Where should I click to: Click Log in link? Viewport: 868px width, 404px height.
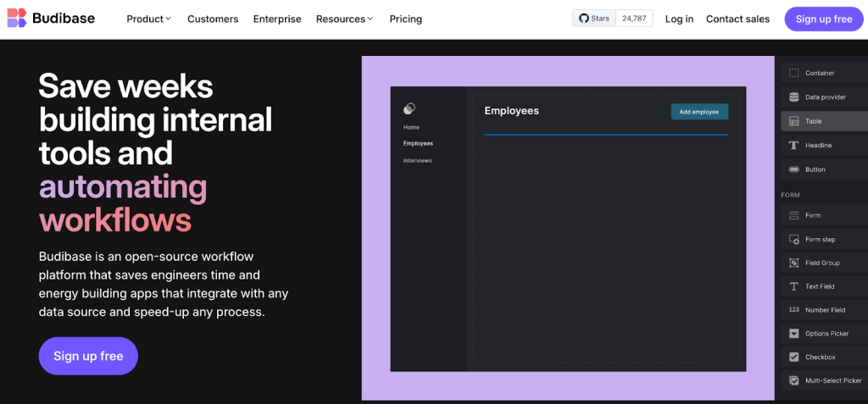click(x=679, y=19)
